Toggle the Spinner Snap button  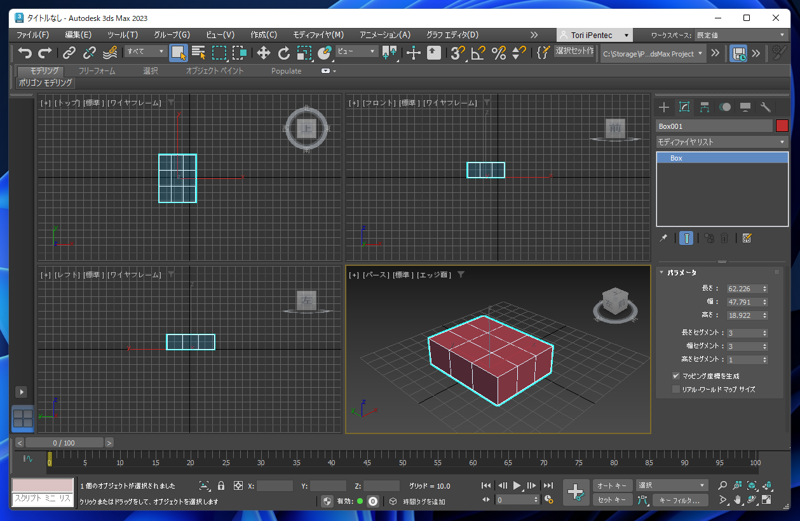point(519,53)
